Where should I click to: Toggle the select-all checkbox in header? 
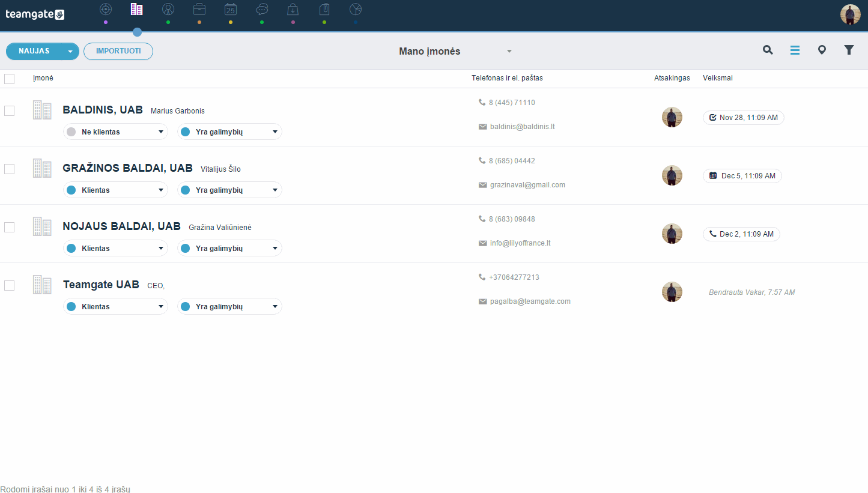[9, 79]
